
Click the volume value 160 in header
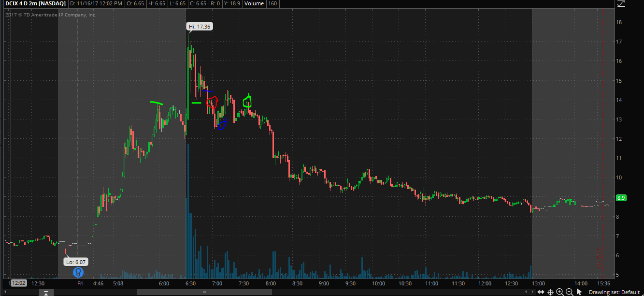[272, 3]
